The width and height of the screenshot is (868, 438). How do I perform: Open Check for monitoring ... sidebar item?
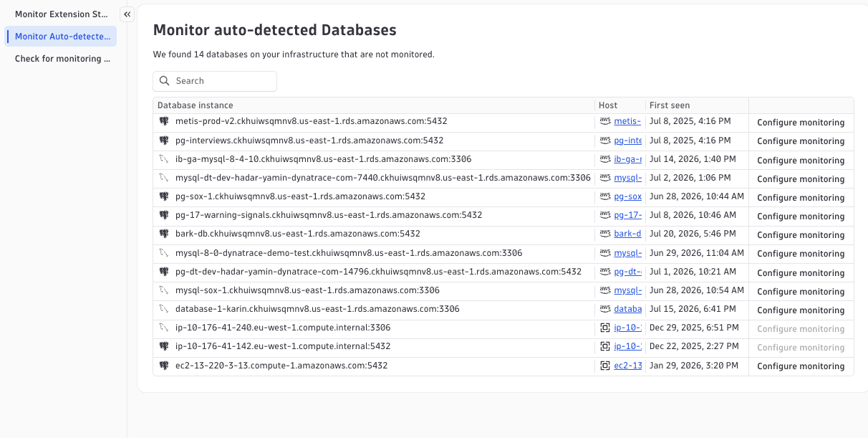coord(61,59)
